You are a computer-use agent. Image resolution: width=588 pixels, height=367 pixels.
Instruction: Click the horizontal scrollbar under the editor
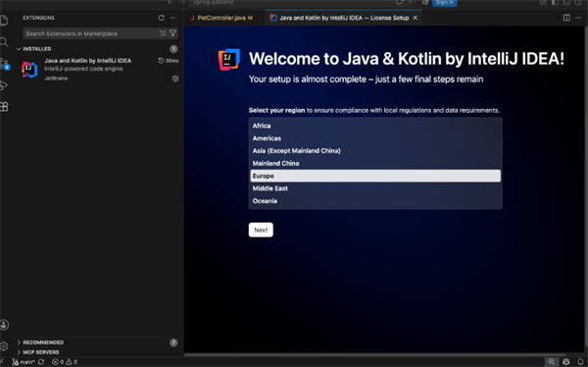coord(375,354)
